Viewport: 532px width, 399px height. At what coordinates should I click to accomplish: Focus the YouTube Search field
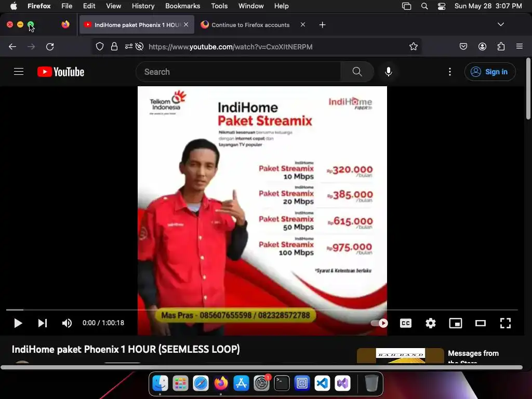[238, 72]
